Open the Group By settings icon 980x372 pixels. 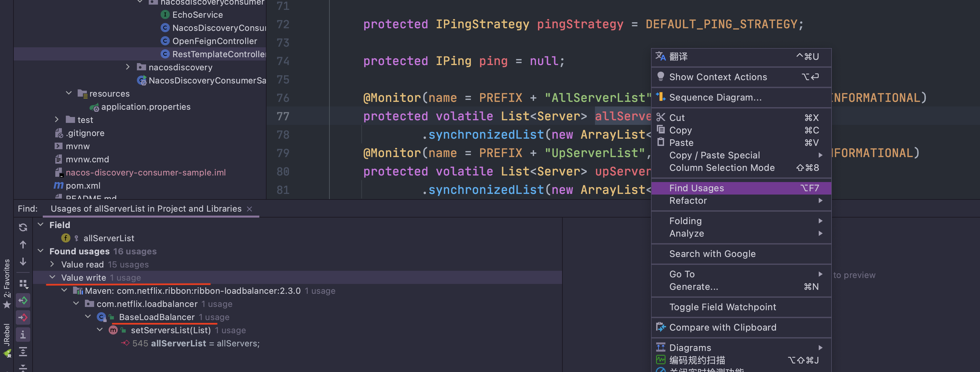pyautogui.click(x=23, y=284)
